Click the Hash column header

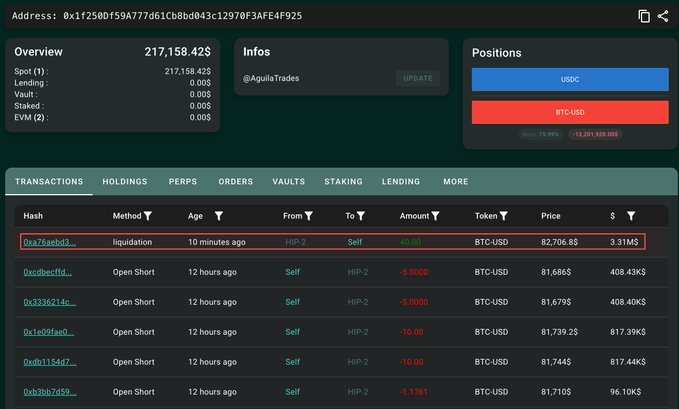coord(33,216)
